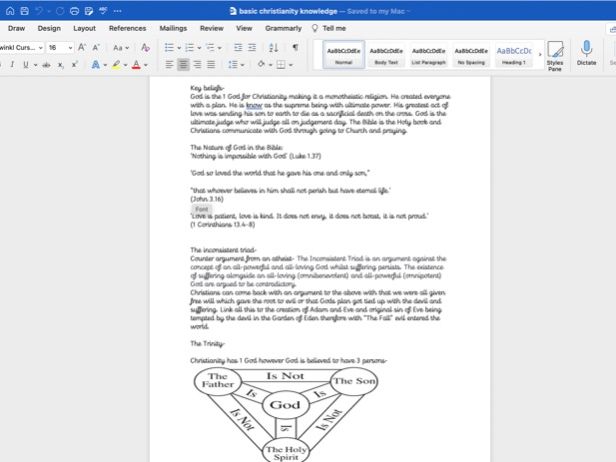Expand the numbering list dropdown arrow
The height and width of the screenshot is (462, 616).
[x=200, y=48]
